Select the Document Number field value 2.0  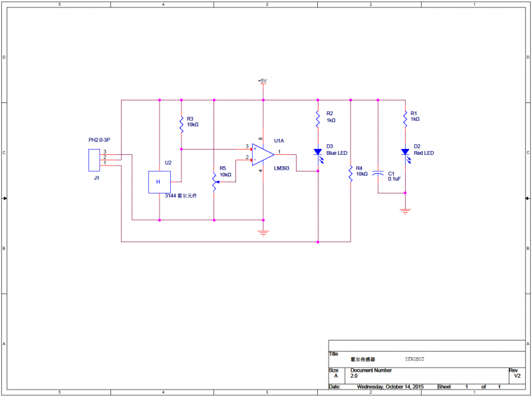[x=354, y=376]
